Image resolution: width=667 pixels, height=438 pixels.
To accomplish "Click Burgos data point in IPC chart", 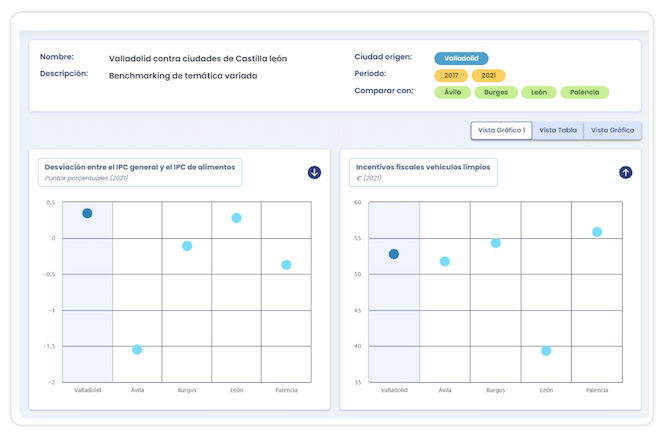I will point(187,246).
